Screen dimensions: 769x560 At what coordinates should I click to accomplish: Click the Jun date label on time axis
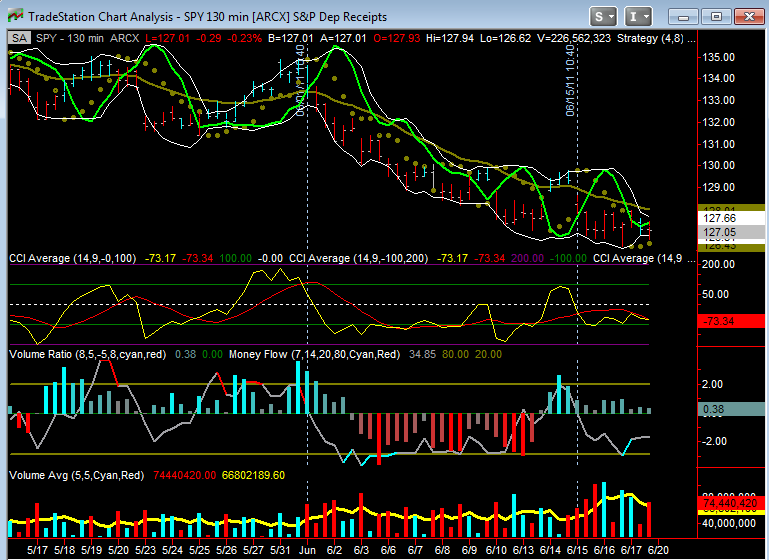[x=307, y=550]
